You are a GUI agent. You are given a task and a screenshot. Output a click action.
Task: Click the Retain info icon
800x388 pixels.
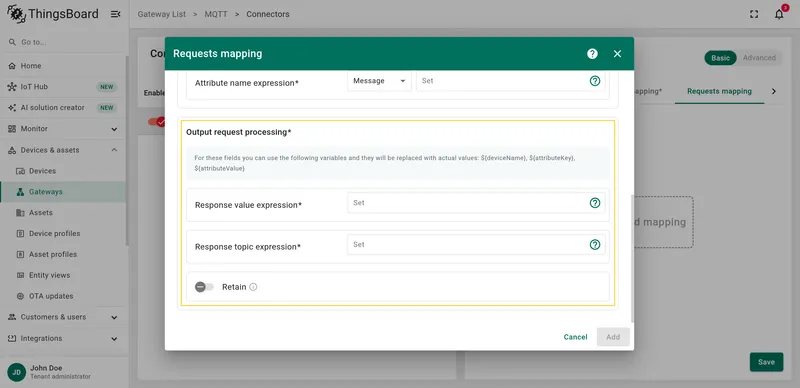253,287
